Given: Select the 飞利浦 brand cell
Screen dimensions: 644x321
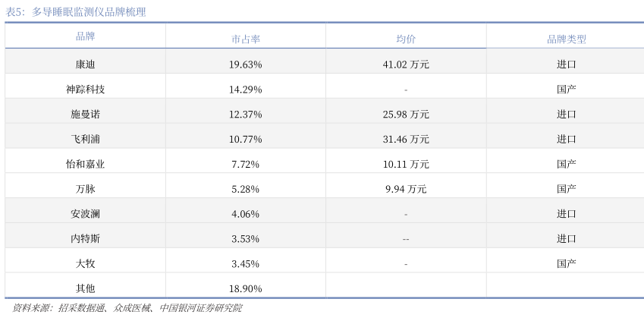Looking at the screenshot, I should pos(85,140).
